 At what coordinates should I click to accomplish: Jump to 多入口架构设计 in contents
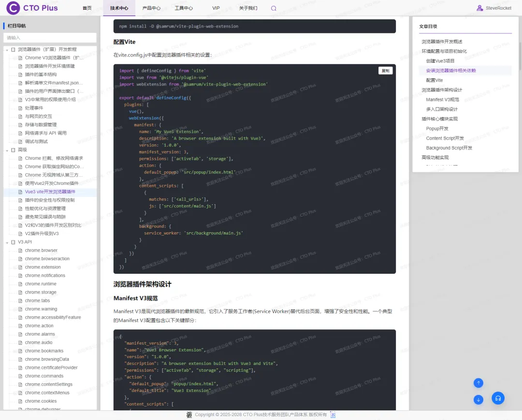pos(442,109)
